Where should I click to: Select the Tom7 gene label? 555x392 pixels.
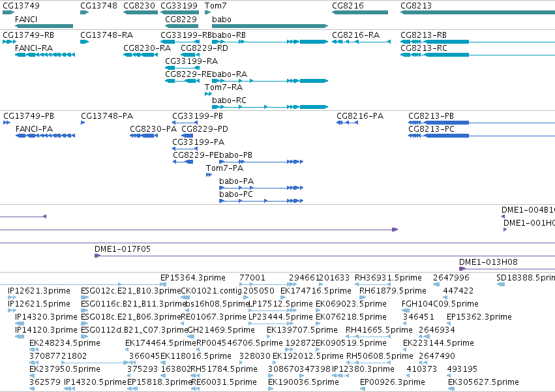(x=215, y=6)
